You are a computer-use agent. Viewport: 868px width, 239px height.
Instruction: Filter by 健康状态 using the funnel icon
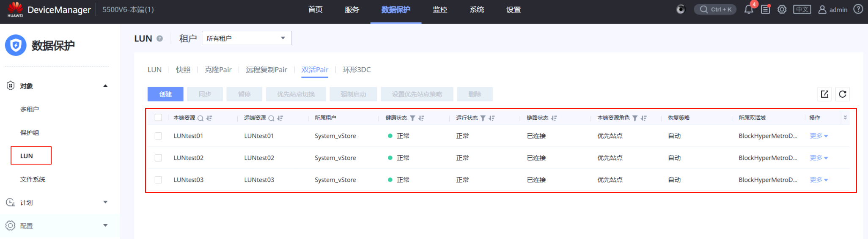pos(412,118)
